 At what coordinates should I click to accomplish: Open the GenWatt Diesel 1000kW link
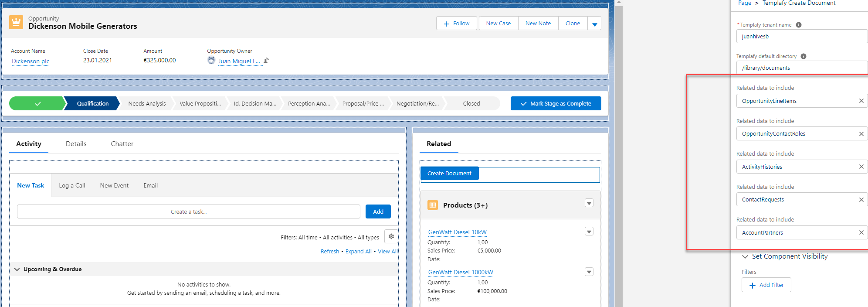(461, 272)
